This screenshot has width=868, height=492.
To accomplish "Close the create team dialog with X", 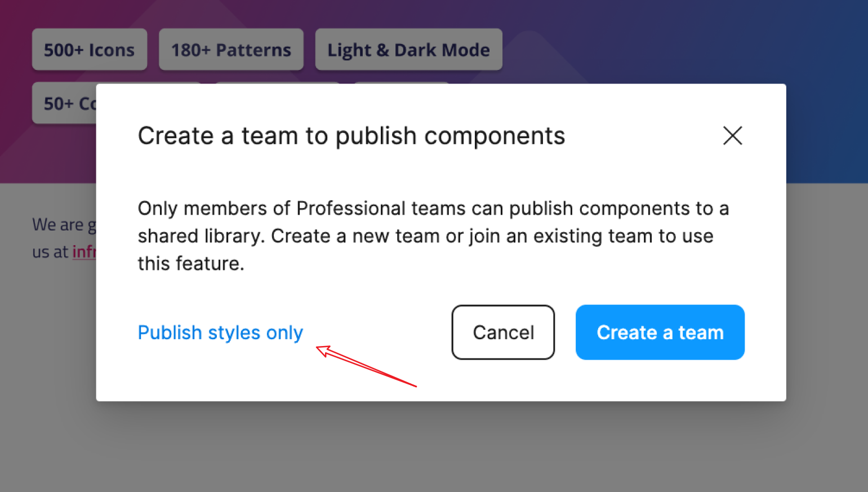I will pos(732,136).
